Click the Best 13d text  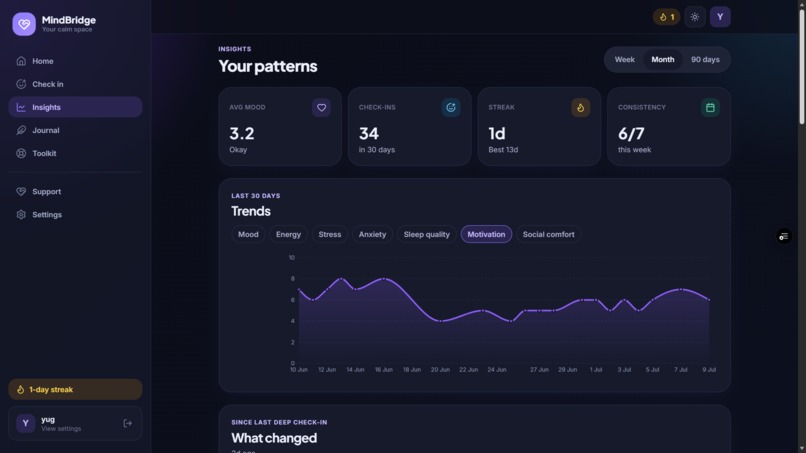(x=503, y=150)
